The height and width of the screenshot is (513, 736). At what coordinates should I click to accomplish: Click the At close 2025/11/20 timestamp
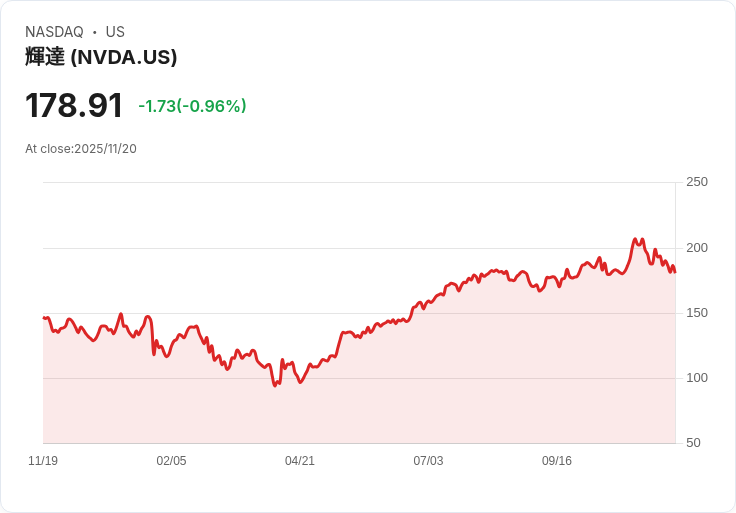click(81, 149)
